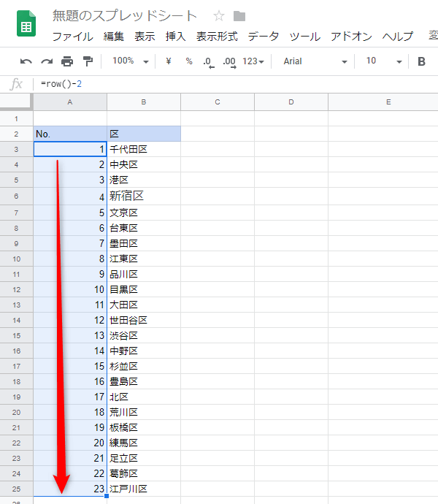Screen dimensions: 438x504
Task: Click the formula bar showing =row()-2
Action: tap(236, 84)
